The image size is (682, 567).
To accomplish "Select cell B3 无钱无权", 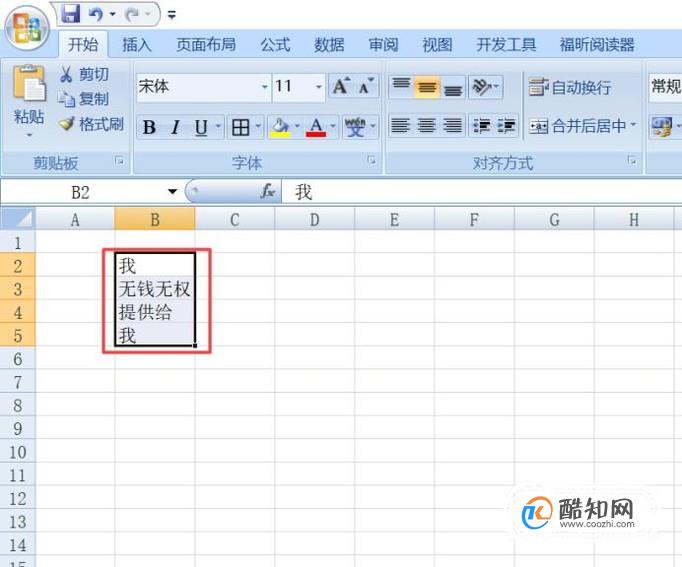I will point(155,289).
